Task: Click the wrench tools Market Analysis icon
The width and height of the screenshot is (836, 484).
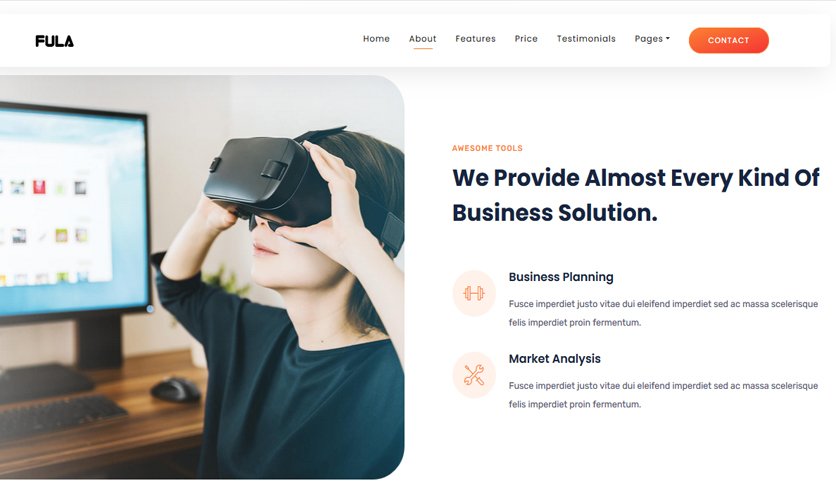Action: (474, 375)
